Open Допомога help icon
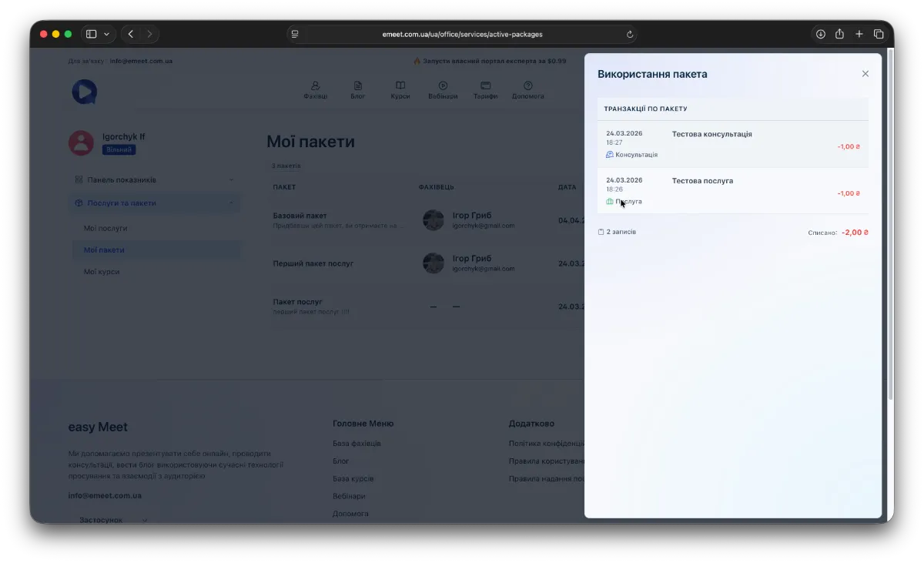Screen dimensions: 924x563 click(x=528, y=86)
